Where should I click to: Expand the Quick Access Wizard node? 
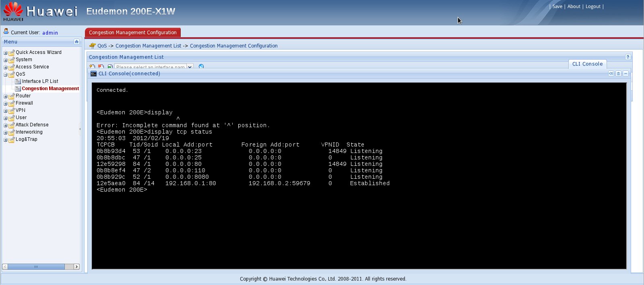tap(6, 53)
